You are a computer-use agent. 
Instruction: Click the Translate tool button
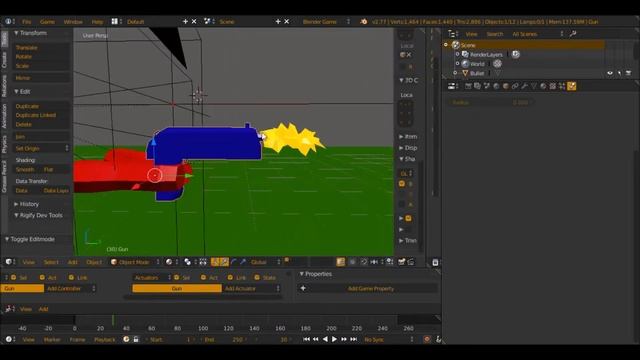tap(40, 48)
